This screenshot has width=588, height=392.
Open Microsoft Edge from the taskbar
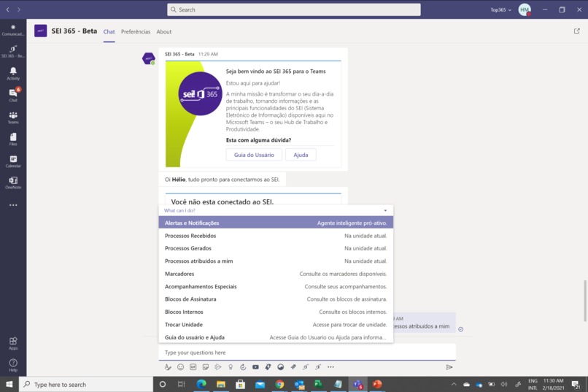point(201,384)
